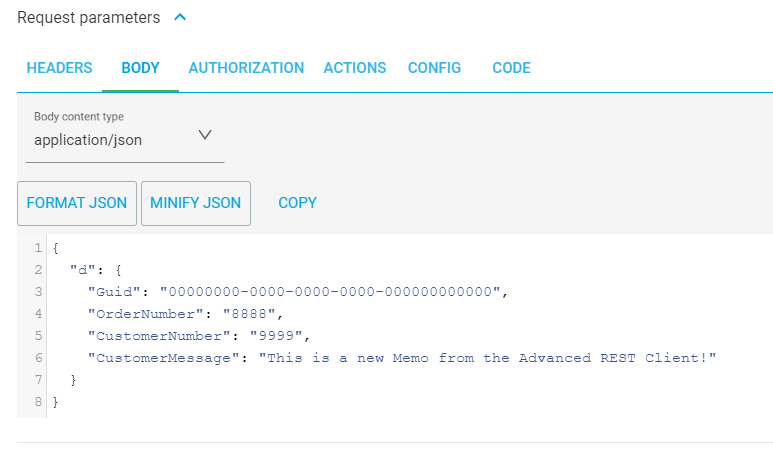Screen dimensions: 773x459
Task: Click the "9999" customer number value
Action: (x=276, y=336)
